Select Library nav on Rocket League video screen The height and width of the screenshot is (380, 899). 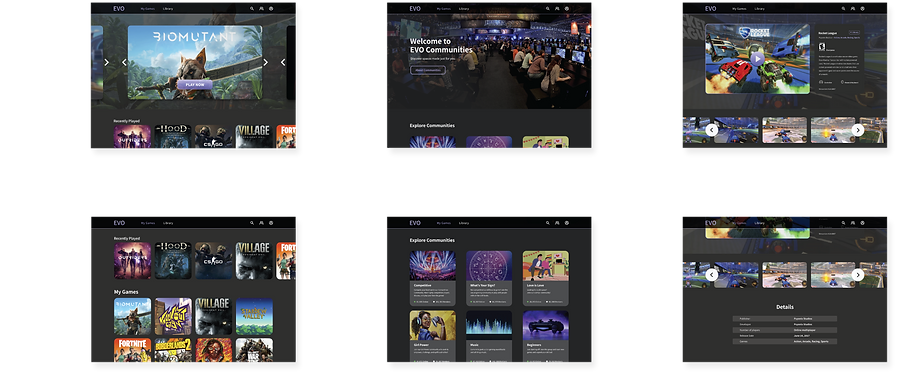click(x=760, y=9)
